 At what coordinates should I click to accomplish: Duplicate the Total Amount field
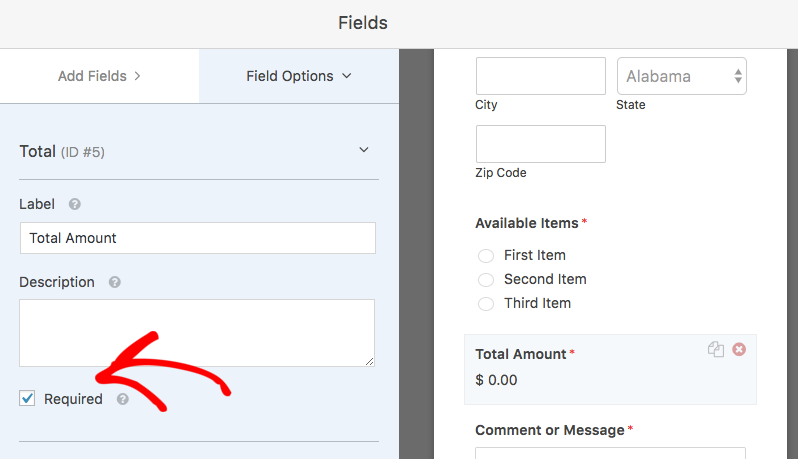coord(716,349)
